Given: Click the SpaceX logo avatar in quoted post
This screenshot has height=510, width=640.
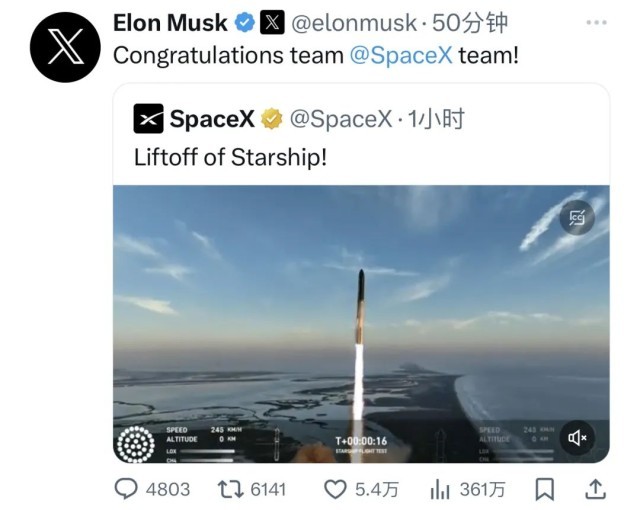Looking at the screenshot, I should point(148,119).
